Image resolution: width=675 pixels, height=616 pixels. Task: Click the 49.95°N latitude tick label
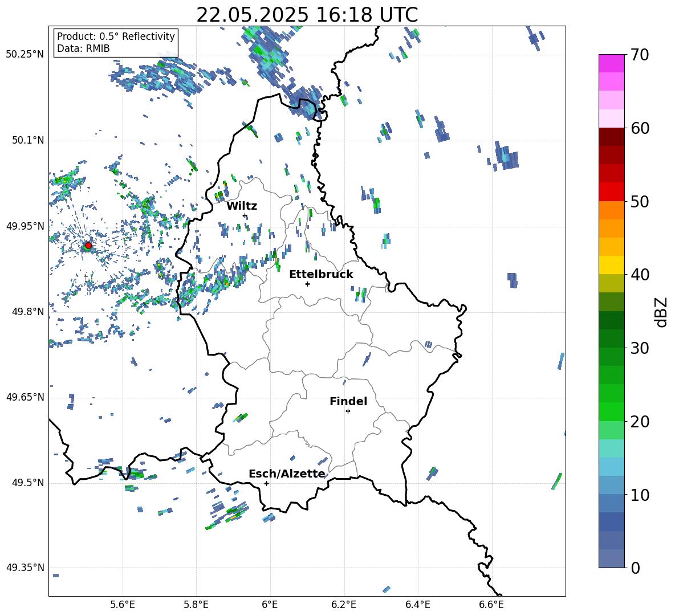[25, 226]
